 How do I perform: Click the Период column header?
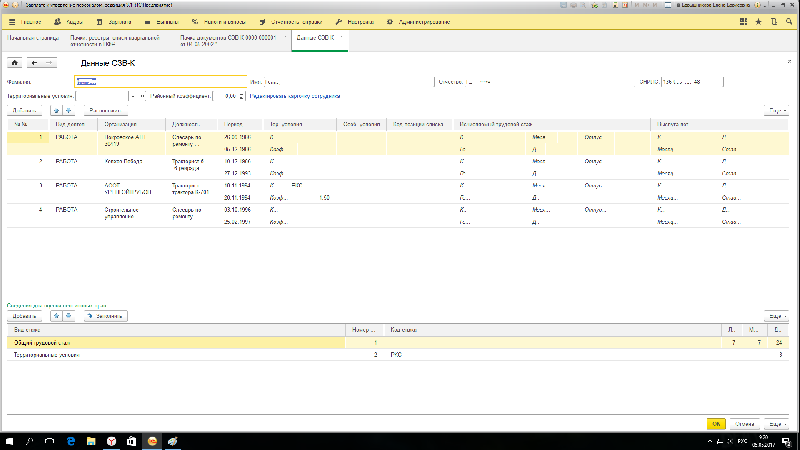click(x=240, y=124)
